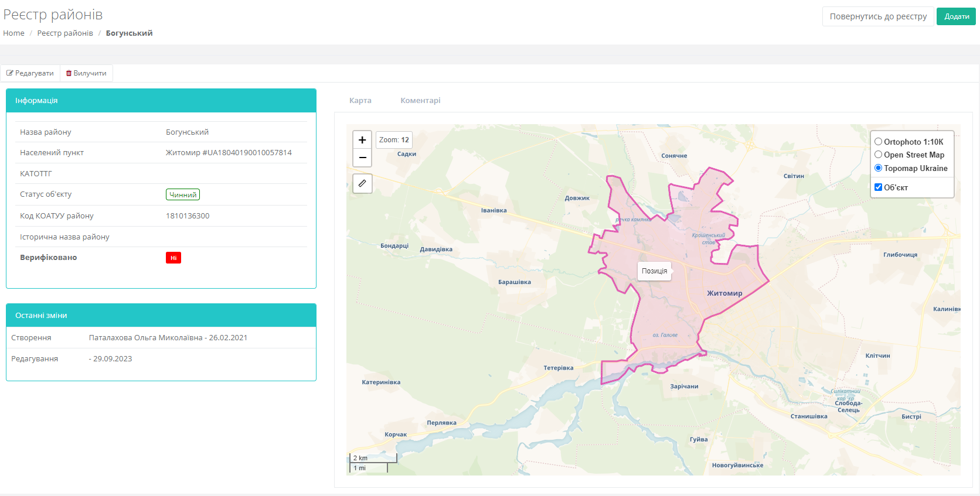Select Ortophoto 1:10K base layer
Viewport: 980px width, 496px height.
878,142
